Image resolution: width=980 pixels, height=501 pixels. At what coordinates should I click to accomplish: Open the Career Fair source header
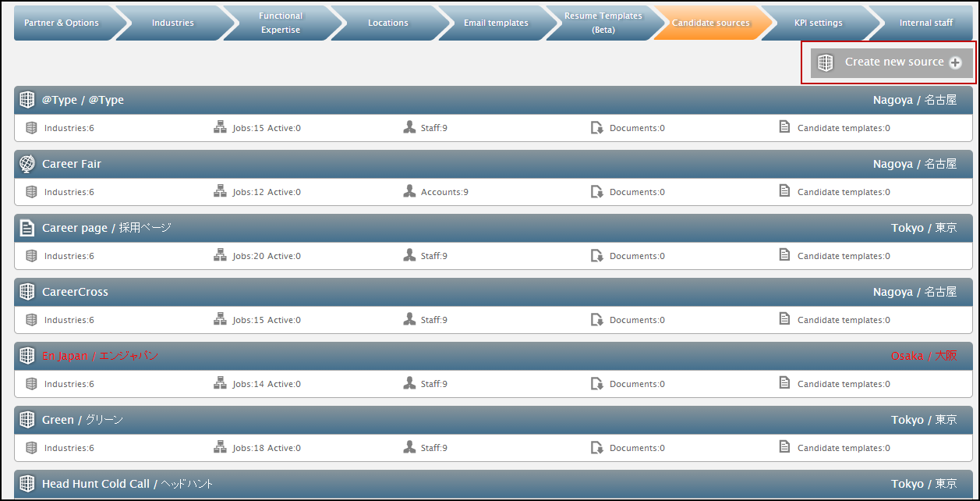(x=494, y=164)
